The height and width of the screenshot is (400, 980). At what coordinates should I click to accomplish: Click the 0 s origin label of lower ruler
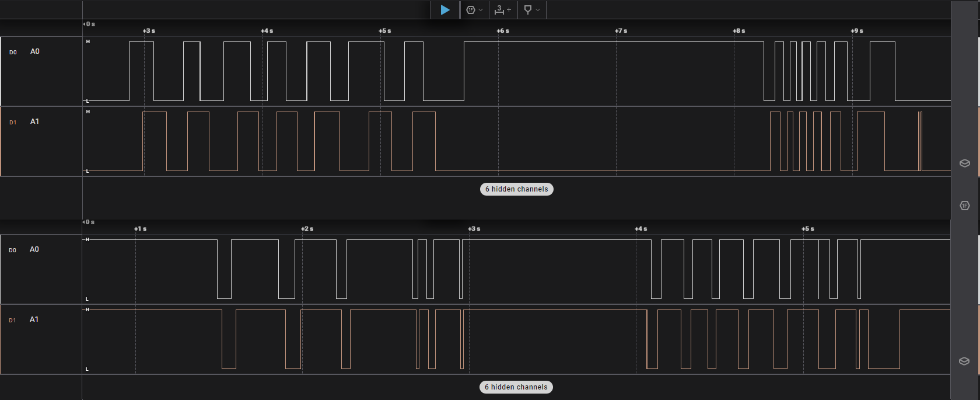89,222
